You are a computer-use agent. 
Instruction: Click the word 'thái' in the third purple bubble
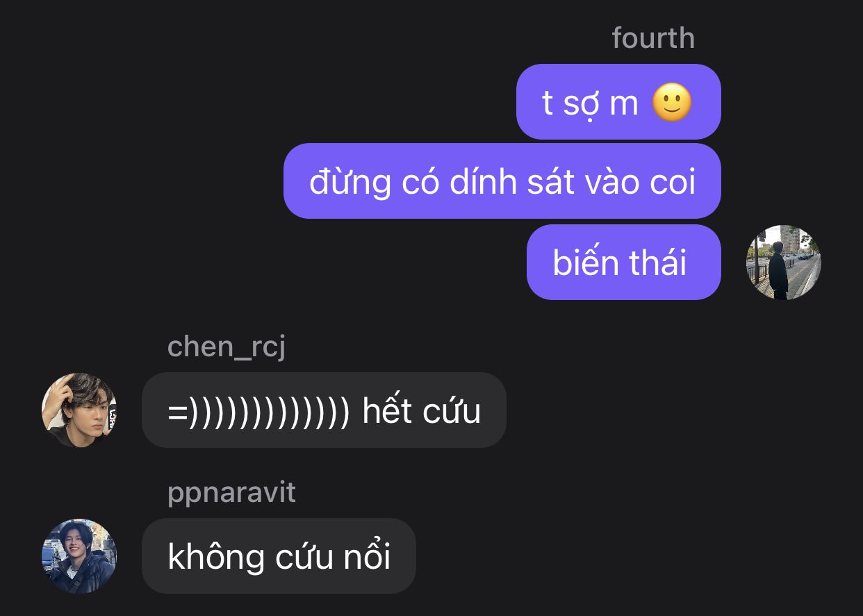(x=658, y=263)
